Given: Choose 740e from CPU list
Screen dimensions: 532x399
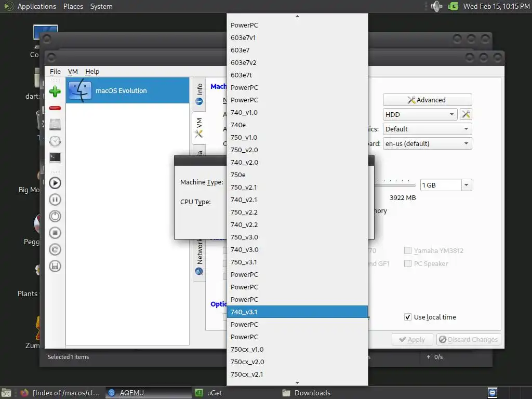Looking at the screenshot, I should (x=297, y=125).
